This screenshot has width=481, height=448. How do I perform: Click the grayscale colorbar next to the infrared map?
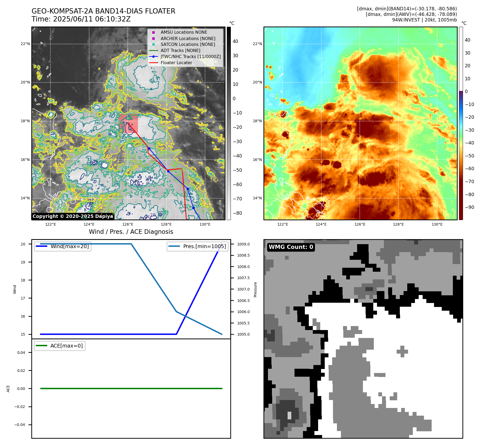229,123
